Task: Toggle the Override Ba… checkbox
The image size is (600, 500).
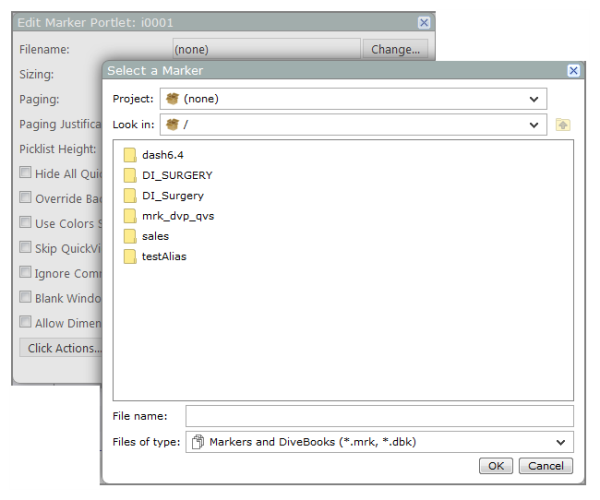Action: pos(25,197)
